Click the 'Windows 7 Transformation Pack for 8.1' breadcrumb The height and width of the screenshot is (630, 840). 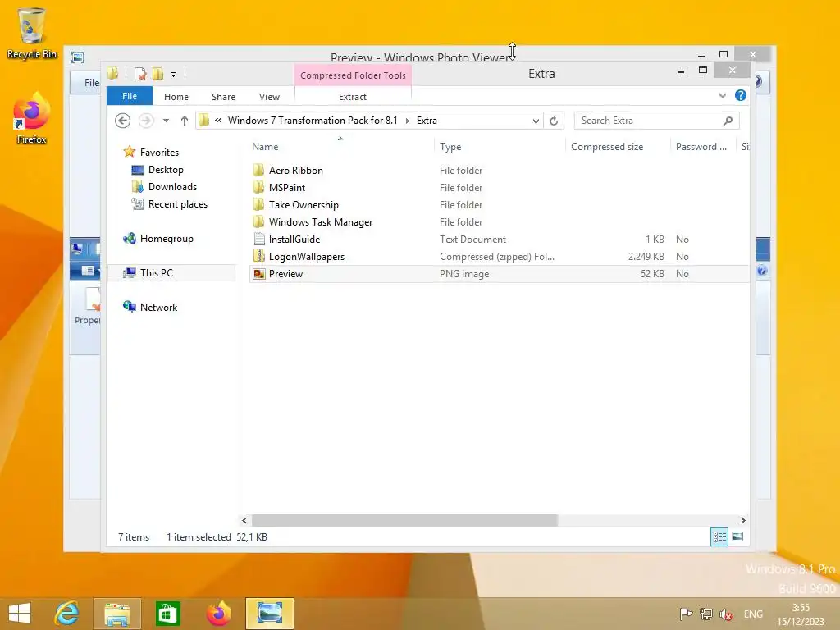click(x=313, y=121)
